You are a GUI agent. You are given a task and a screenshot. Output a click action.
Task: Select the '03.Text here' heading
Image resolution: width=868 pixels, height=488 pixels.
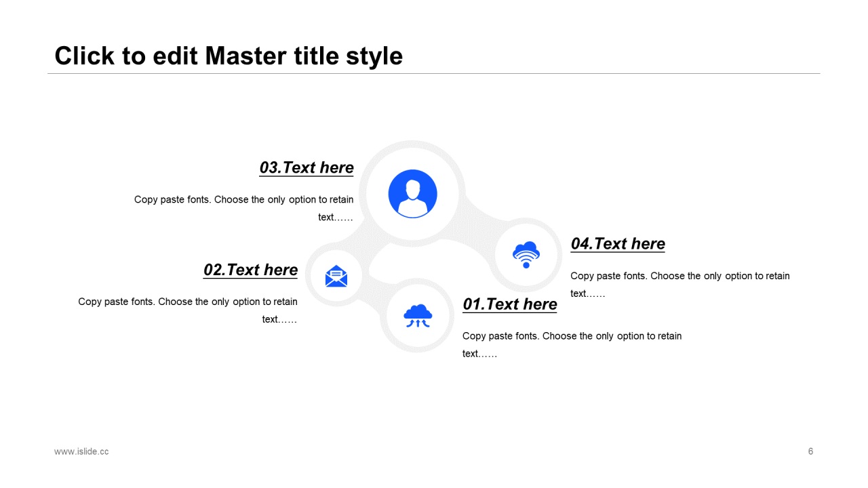[x=307, y=167]
